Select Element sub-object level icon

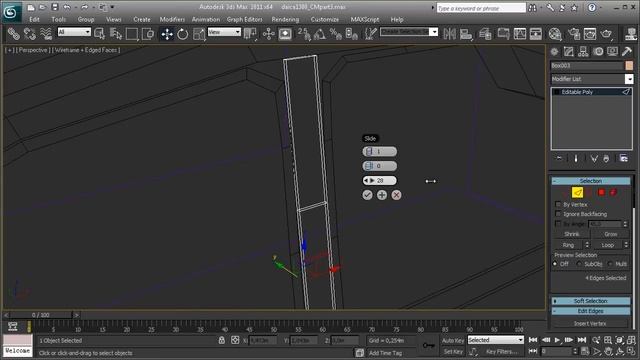(613, 192)
